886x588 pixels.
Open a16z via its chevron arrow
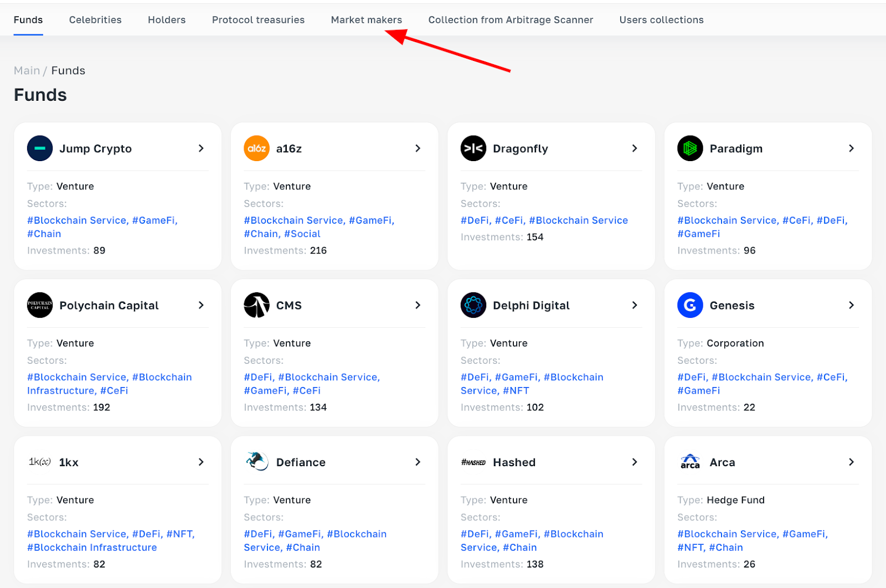418,148
